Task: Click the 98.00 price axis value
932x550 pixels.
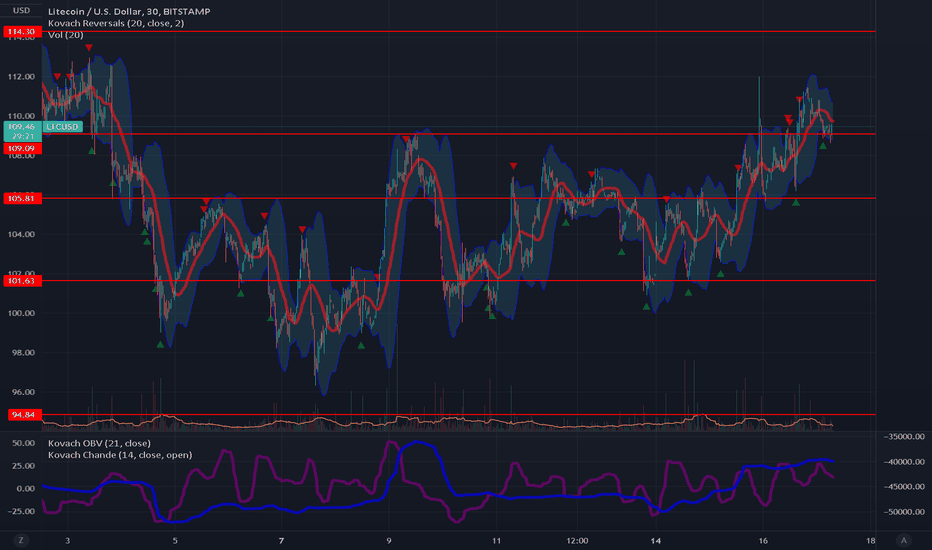Action: (23, 353)
